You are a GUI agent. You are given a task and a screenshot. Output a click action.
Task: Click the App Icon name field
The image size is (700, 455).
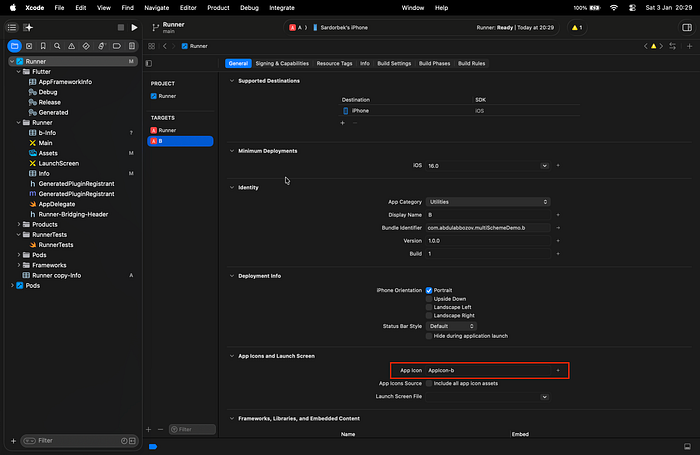coord(488,370)
